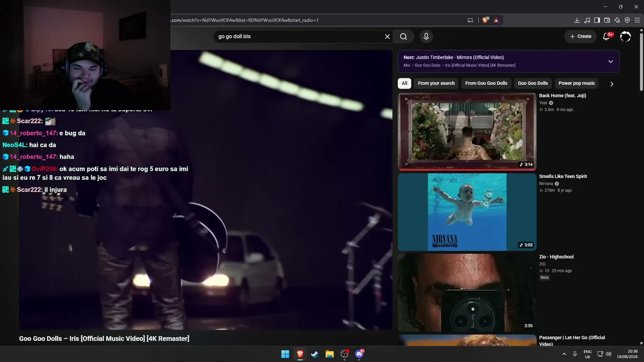The width and height of the screenshot is (644, 362).
Task: Open the Zio - Highschool thumbnail
Action: [467, 293]
